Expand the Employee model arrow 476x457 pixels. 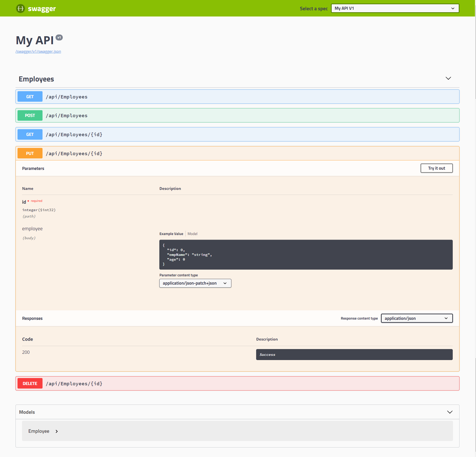tap(57, 431)
